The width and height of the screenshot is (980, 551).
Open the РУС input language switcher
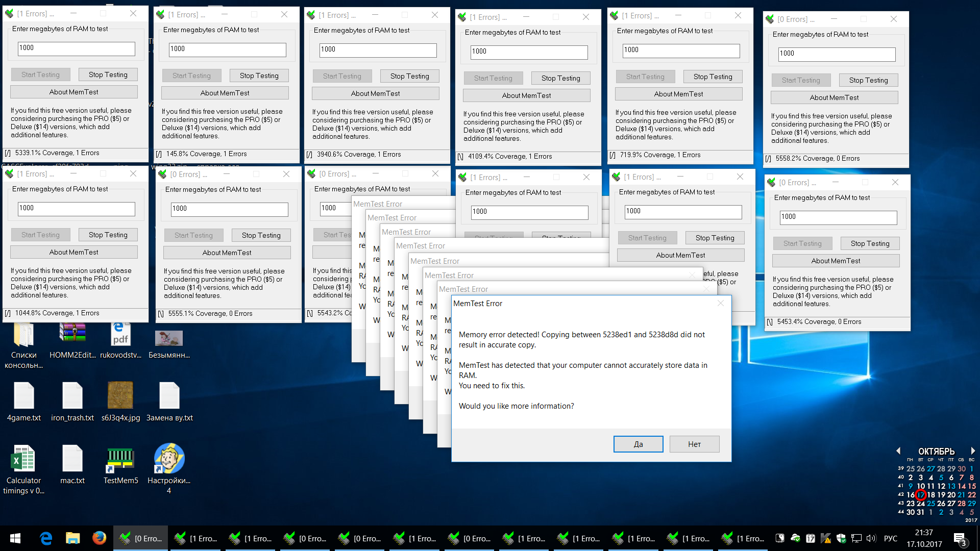[x=891, y=538]
